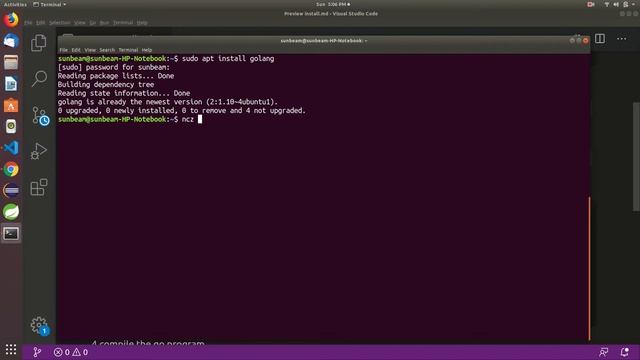
Task: Open Ubuntu Software from the dock
Action: (x=11, y=105)
